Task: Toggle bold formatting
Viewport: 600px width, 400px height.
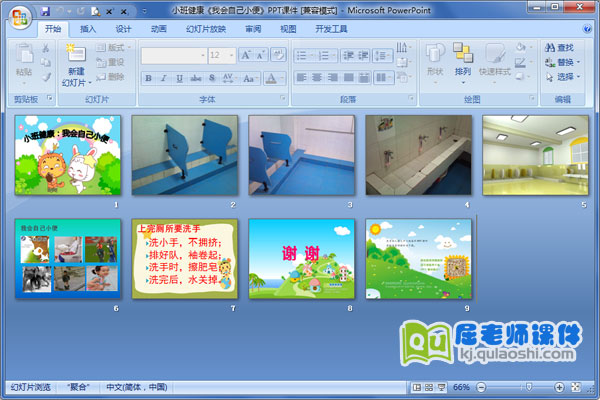Action: tap(148, 78)
